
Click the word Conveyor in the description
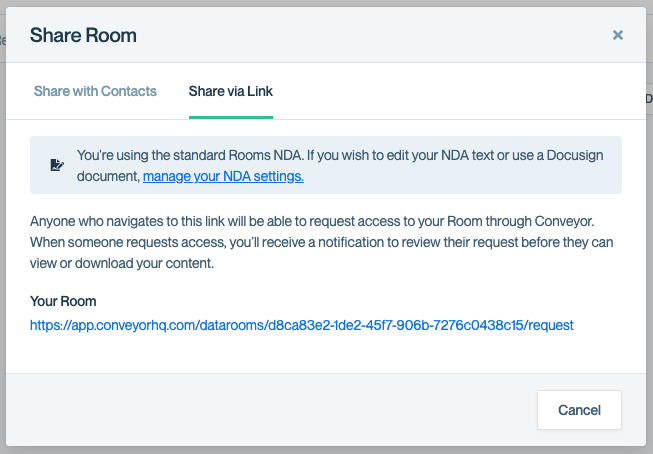564,221
